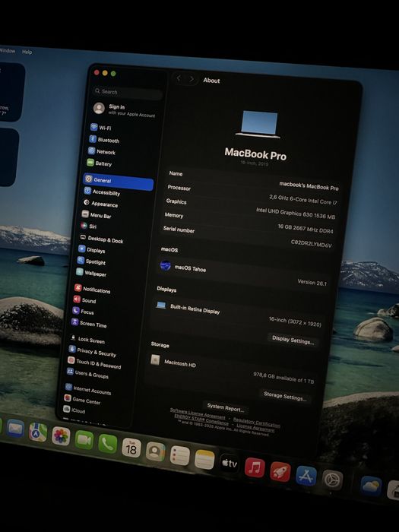Select the General sidebar item
The height and width of the screenshot is (532, 399).
[119, 181]
